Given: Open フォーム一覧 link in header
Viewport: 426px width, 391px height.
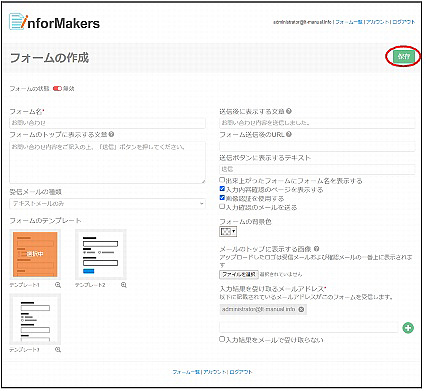Looking at the screenshot, I should click(x=349, y=22).
